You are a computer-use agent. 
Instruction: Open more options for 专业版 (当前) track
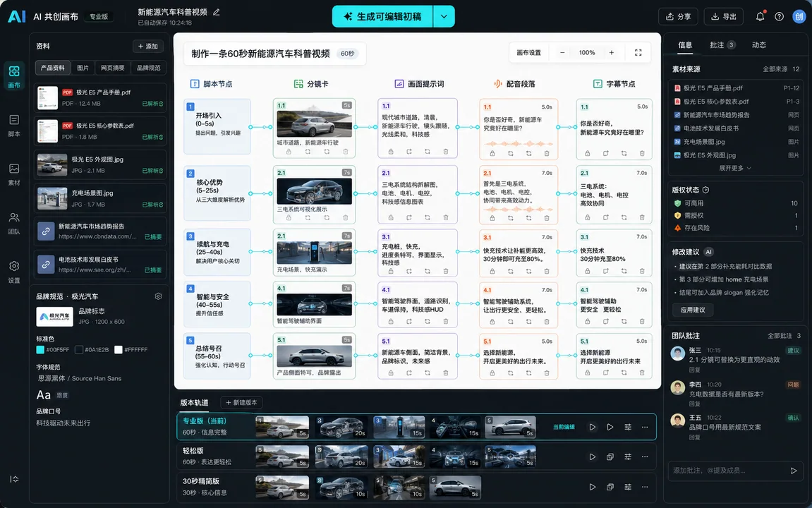645,428
